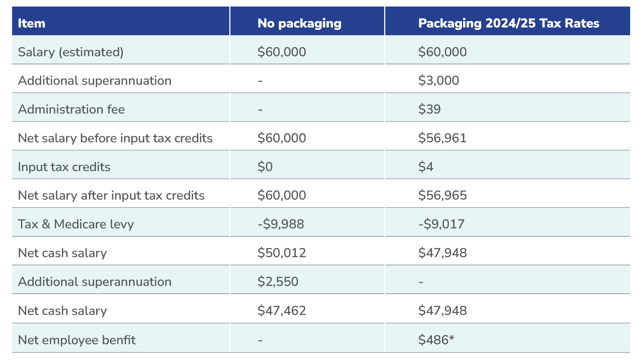
Task: Click the -$9,988 tax value
Action: tap(281, 224)
